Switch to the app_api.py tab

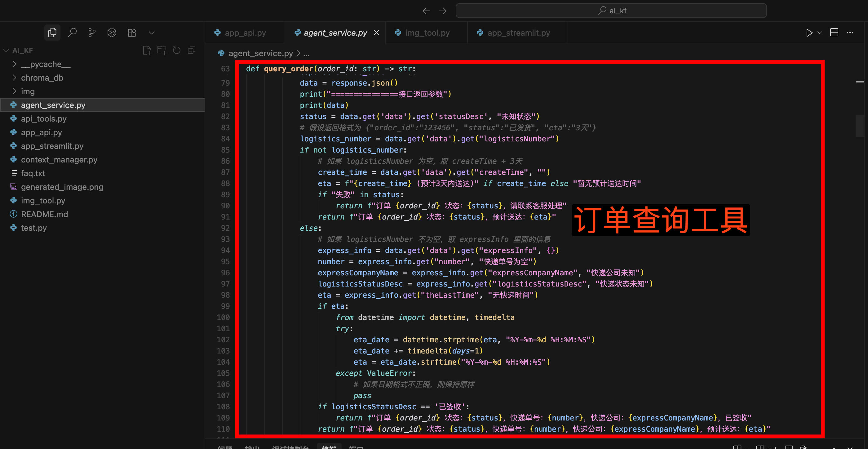pos(245,32)
